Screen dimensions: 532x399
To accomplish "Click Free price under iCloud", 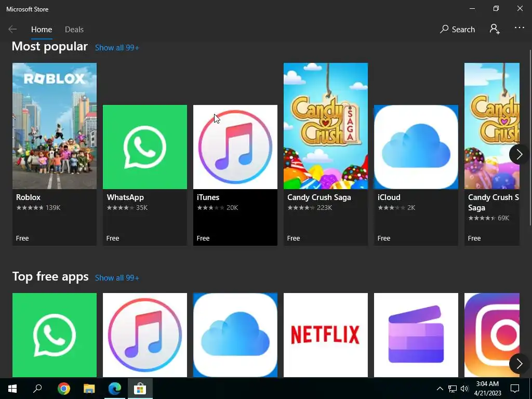I will coord(384,238).
